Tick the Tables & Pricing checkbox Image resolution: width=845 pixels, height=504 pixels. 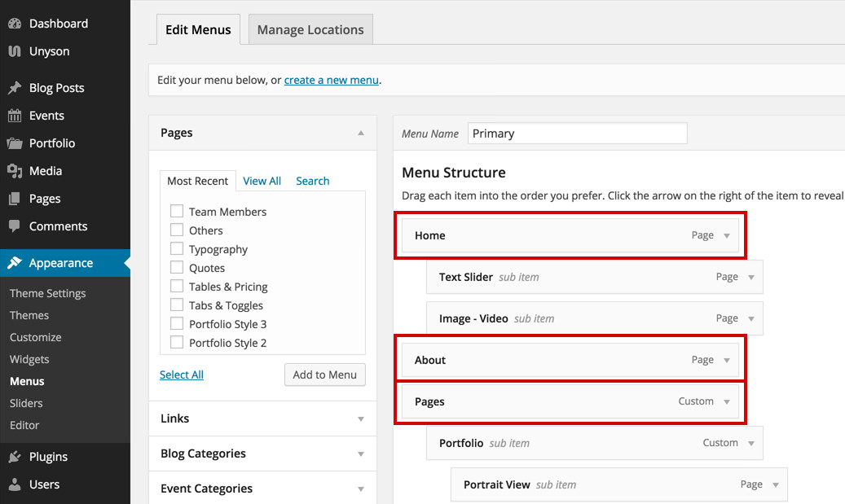[177, 286]
